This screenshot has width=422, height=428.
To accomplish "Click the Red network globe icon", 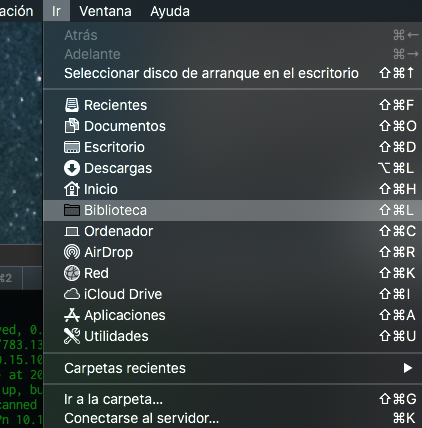I will (72, 273).
